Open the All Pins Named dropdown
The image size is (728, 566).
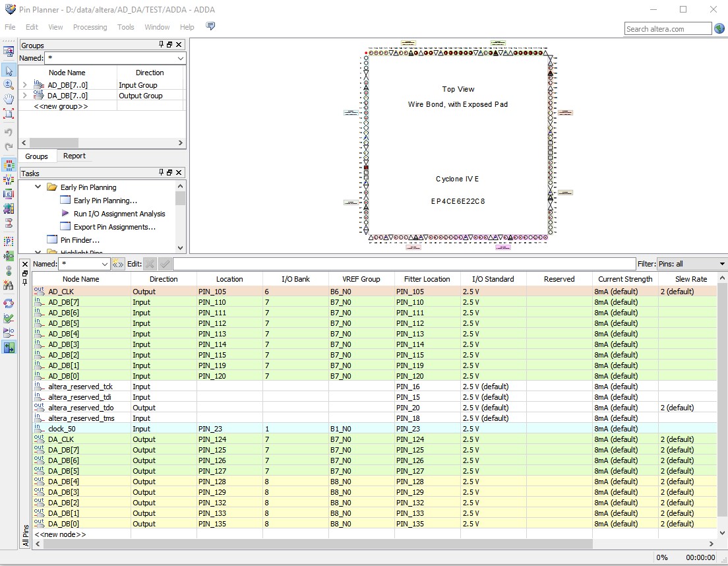coord(104,264)
